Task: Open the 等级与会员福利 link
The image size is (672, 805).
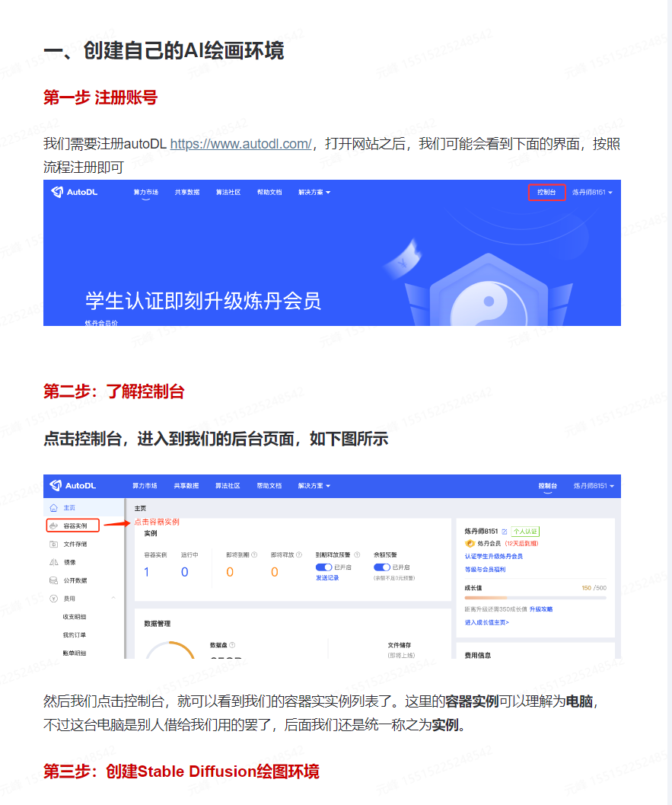Action: click(x=486, y=570)
